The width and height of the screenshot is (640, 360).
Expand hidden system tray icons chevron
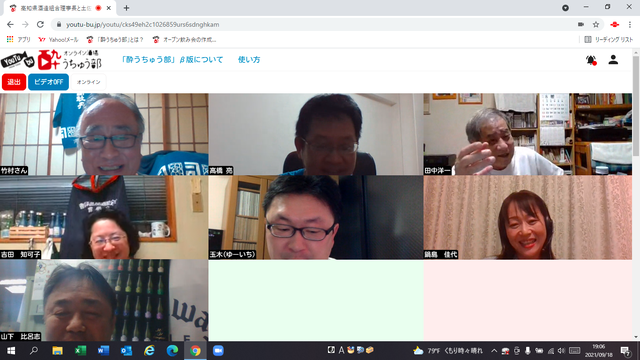pos(494,351)
